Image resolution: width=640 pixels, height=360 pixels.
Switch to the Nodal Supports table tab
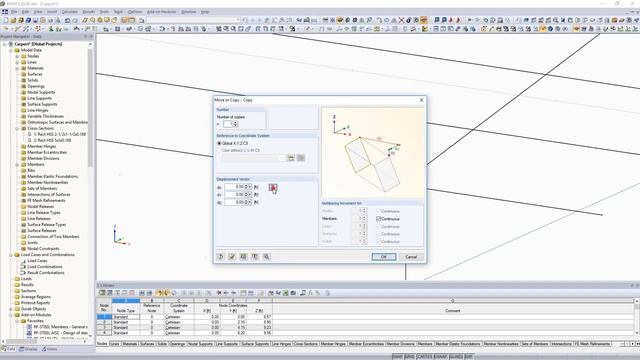coord(200,344)
